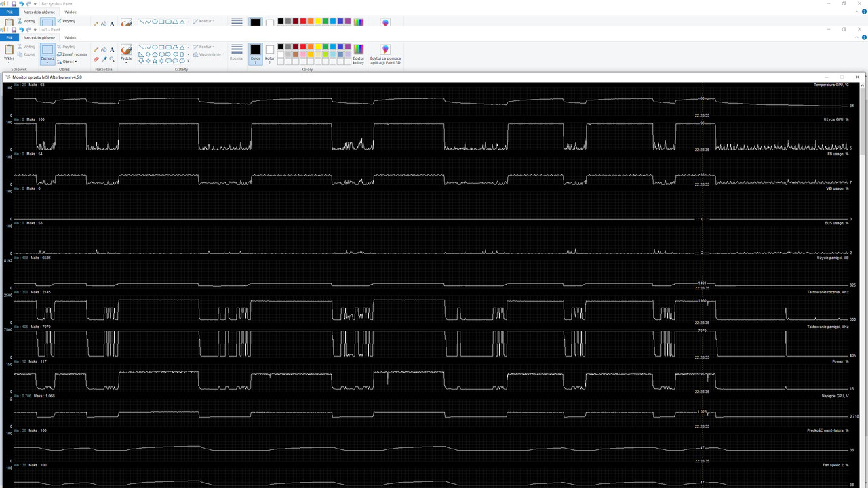This screenshot has height=488, width=868.
Task: Select the Pencil tool in ui1 Paint window
Action: pyautogui.click(x=96, y=49)
